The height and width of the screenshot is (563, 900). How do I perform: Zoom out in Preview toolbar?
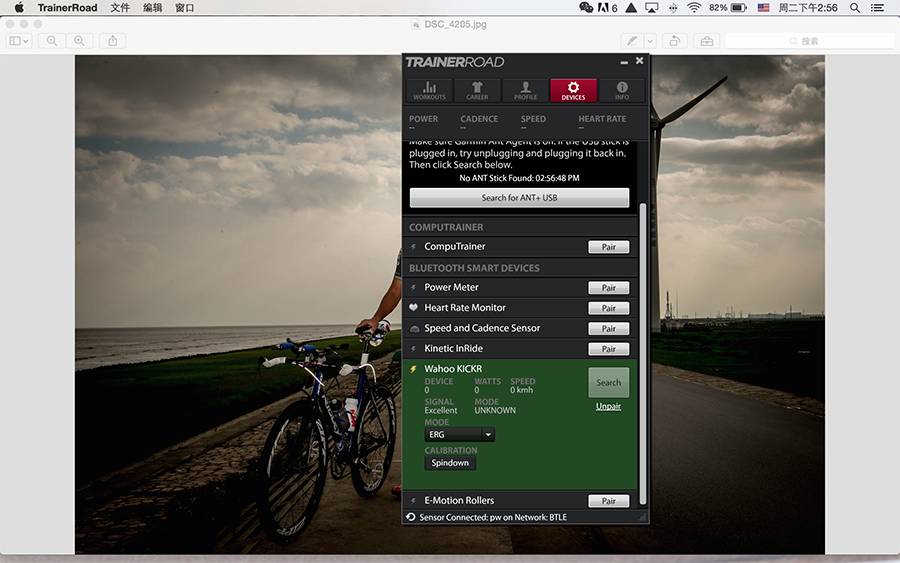[52, 41]
